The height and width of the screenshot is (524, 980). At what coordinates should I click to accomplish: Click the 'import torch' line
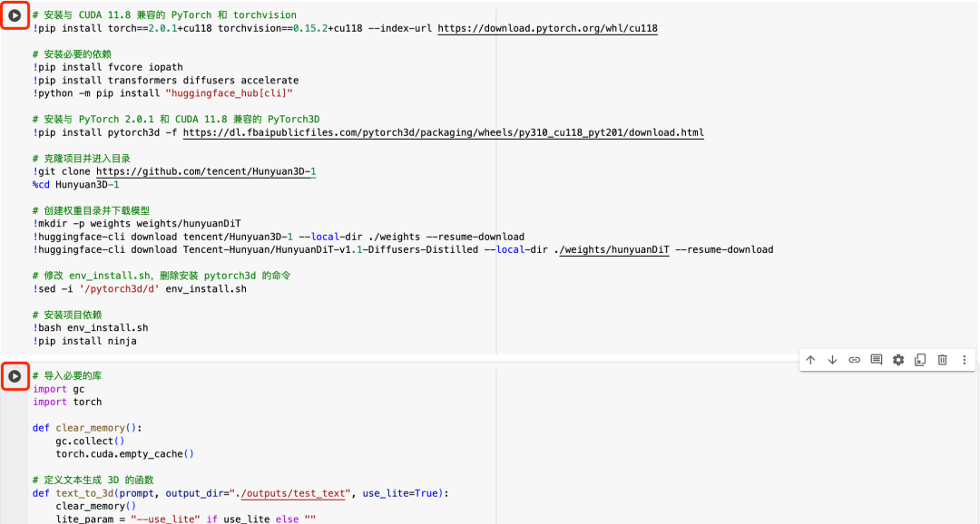(x=67, y=403)
